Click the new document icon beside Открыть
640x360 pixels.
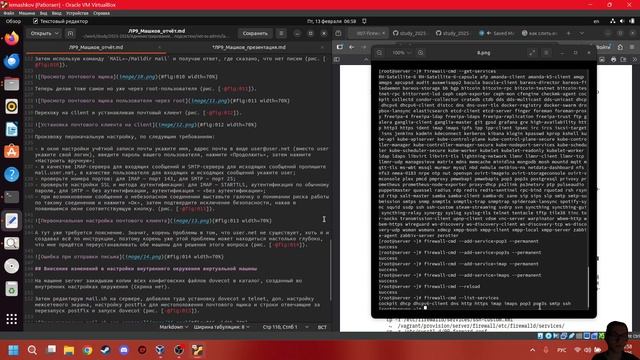[70, 33]
